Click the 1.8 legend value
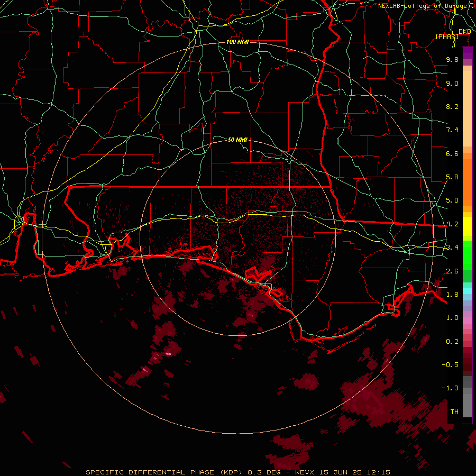The width and height of the screenshot is (476, 476). point(452,295)
